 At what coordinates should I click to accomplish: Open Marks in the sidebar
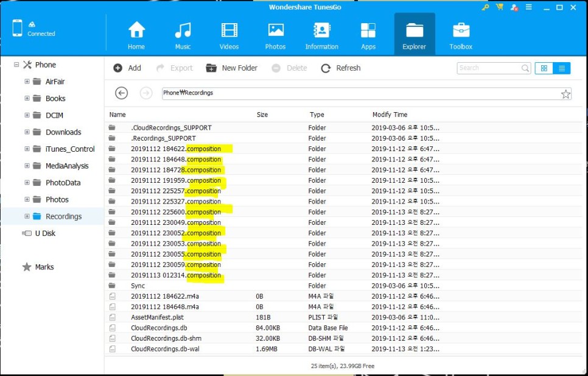click(44, 267)
